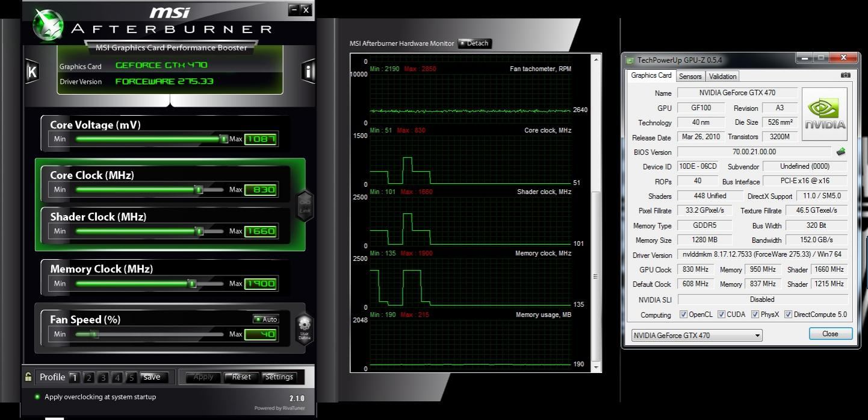
Task: Click the Pixel Fillrate value 33.2 GPixel/s
Action: [x=704, y=210]
